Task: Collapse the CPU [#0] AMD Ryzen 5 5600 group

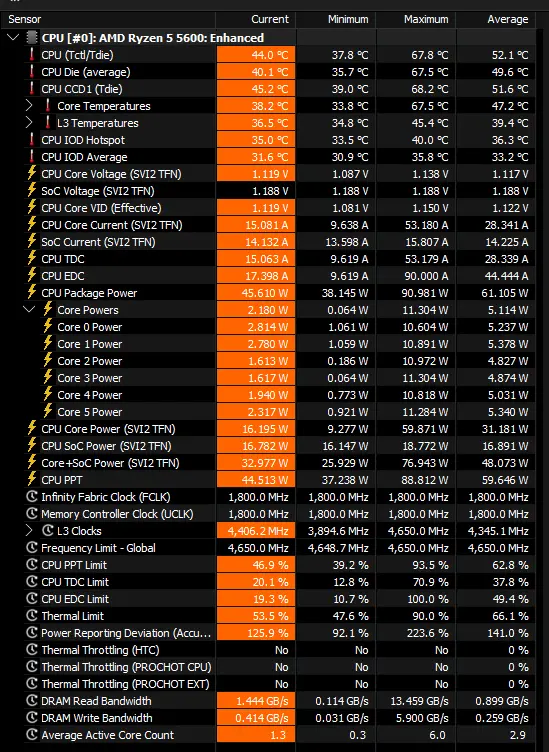Action: click(13, 37)
